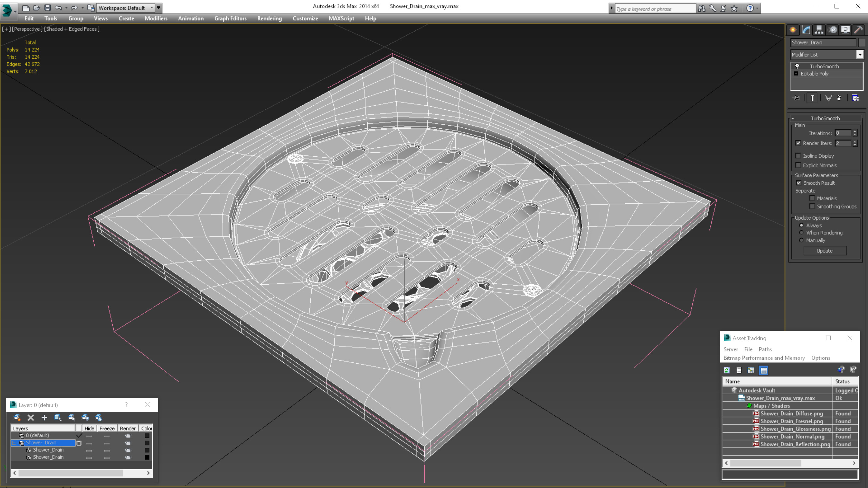Click Select Highlighted Objects and Layers icon
The image size is (868, 488).
[58, 418]
